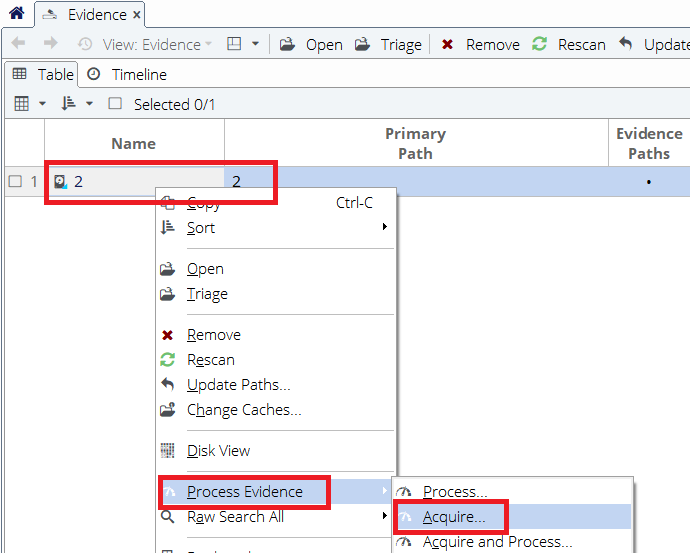Check the row 1 checkbox
This screenshot has width=690, height=553.
15,181
